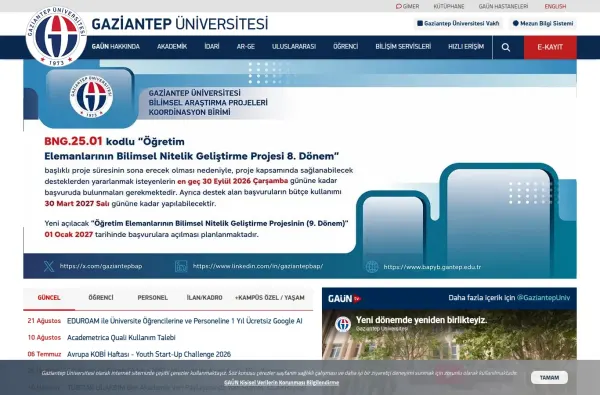Open the @GaziantepUniv channel link

(543, 298)
